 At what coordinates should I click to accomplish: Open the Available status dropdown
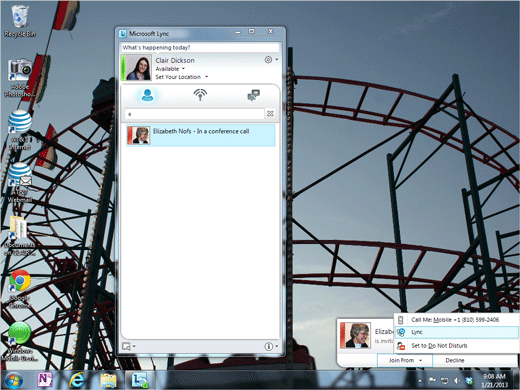[170, 69]
